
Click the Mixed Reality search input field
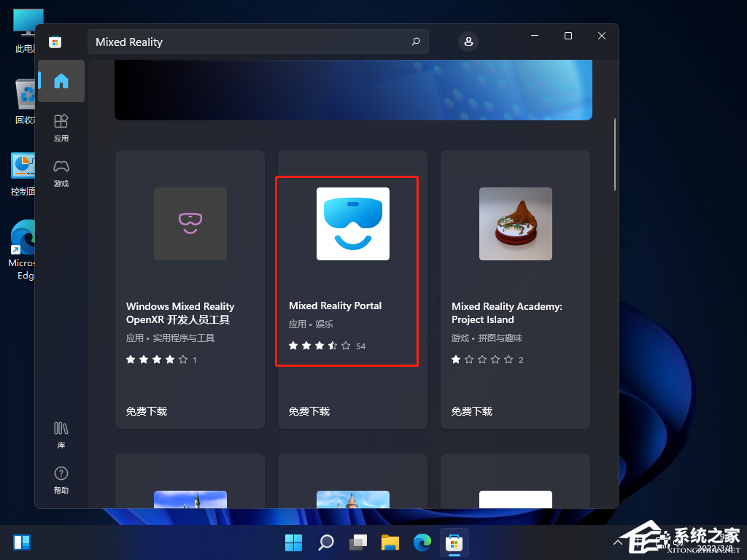coord(248,42)
